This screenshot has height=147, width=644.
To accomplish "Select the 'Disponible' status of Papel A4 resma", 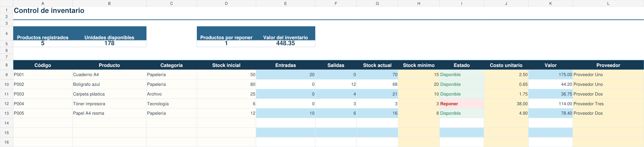I will (x=462, y=113).
